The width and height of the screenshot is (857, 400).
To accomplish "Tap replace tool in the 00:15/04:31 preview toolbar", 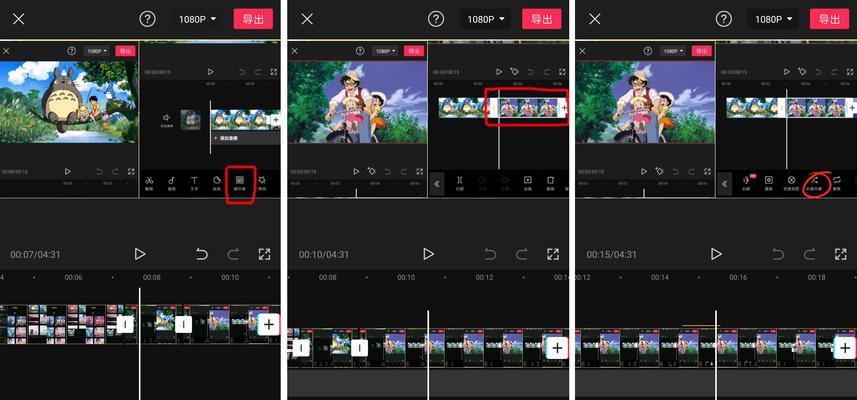I will [837, 183].
